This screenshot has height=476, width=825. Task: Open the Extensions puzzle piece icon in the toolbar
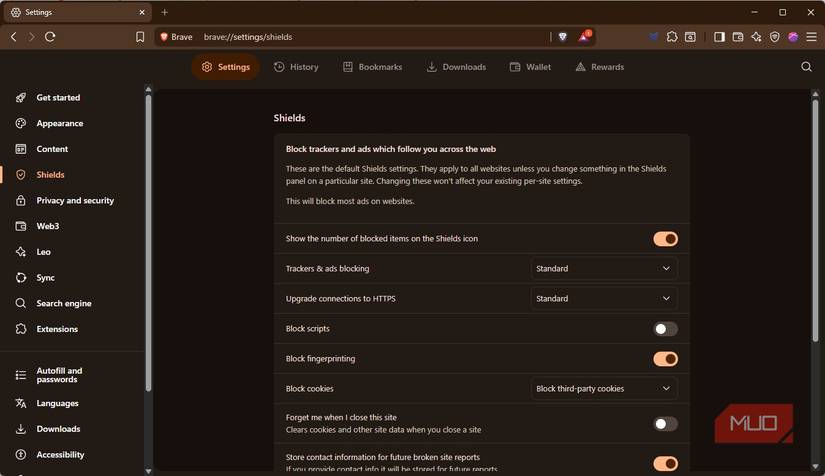pyautogui.click(x=672, y=37)
